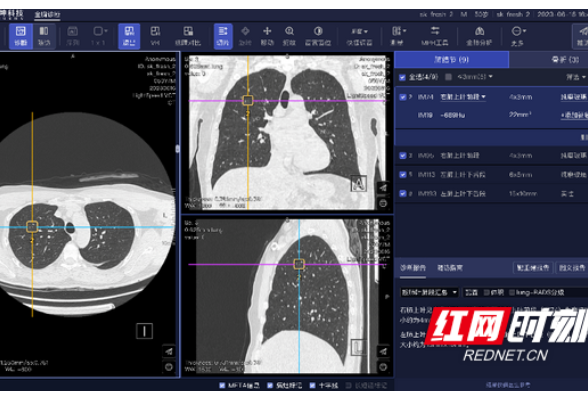Expand the circle-minus tool dropdown arrow
This screenshot has width=588, height=400.
(524, 31)
